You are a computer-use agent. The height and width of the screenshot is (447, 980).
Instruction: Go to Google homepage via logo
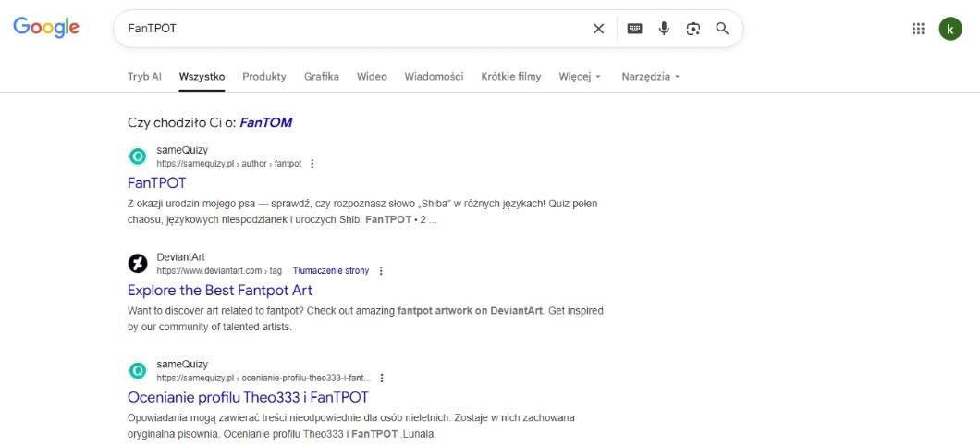tap(46, 28)
